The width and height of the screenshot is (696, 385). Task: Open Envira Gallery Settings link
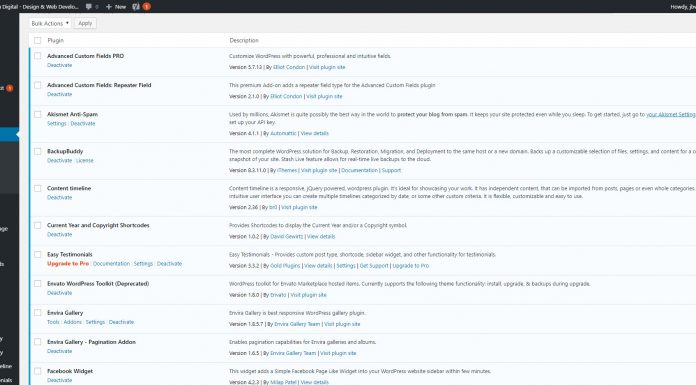[x=95, y=322]
